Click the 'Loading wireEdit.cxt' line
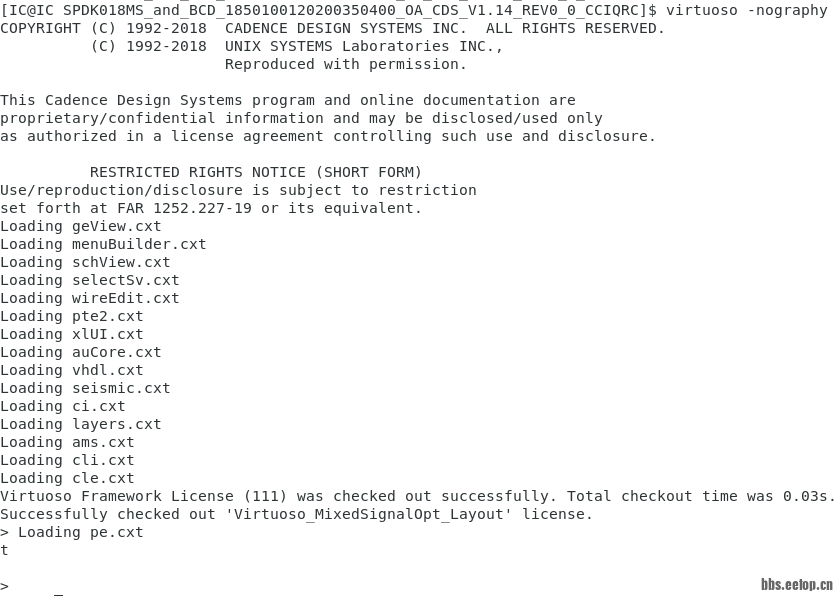Screen dimensions: 838x596 click(90, 298)
